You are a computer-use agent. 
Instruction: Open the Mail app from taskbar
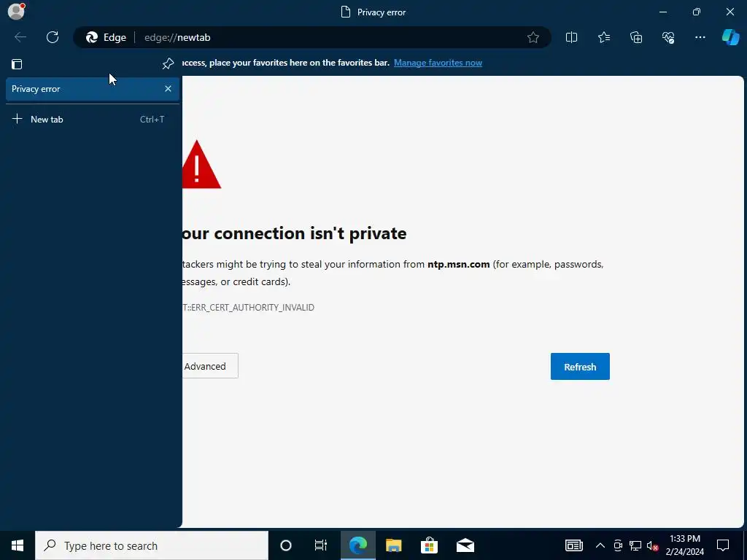pyautogui.click(x=465, y=545)
